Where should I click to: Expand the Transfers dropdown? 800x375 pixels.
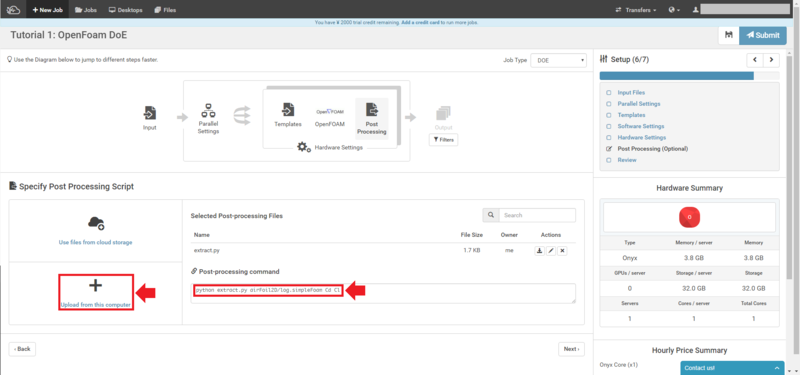[636, 10]
